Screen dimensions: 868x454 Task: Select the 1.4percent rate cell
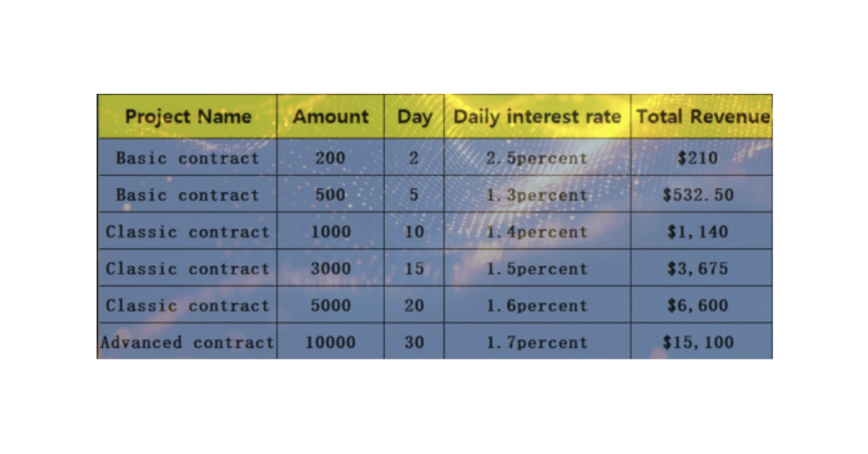point(537,231)
